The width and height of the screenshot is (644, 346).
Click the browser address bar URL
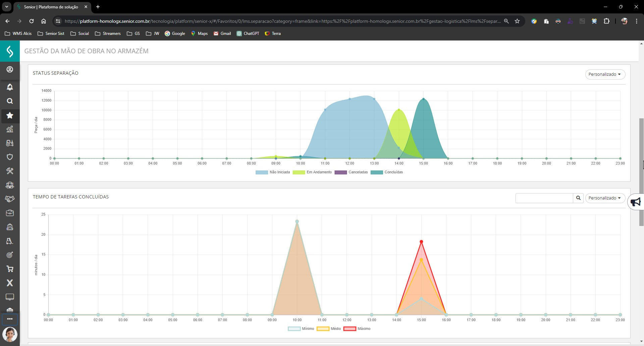coord(282,21)
